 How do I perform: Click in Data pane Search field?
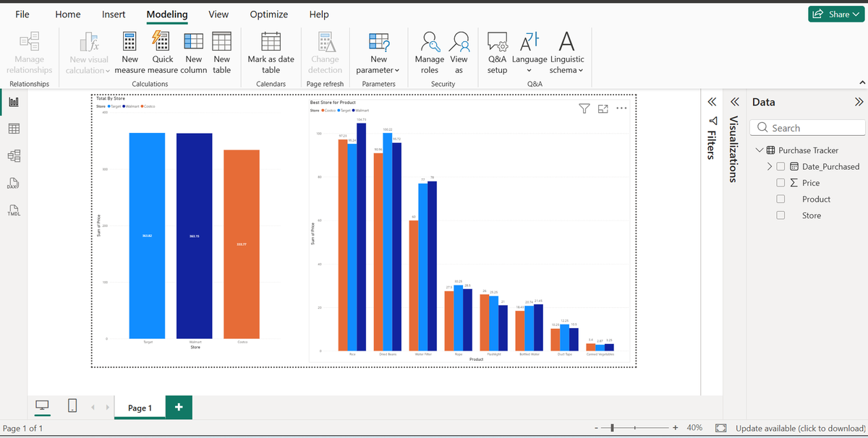pyautogui.click(x=809, y=128)
